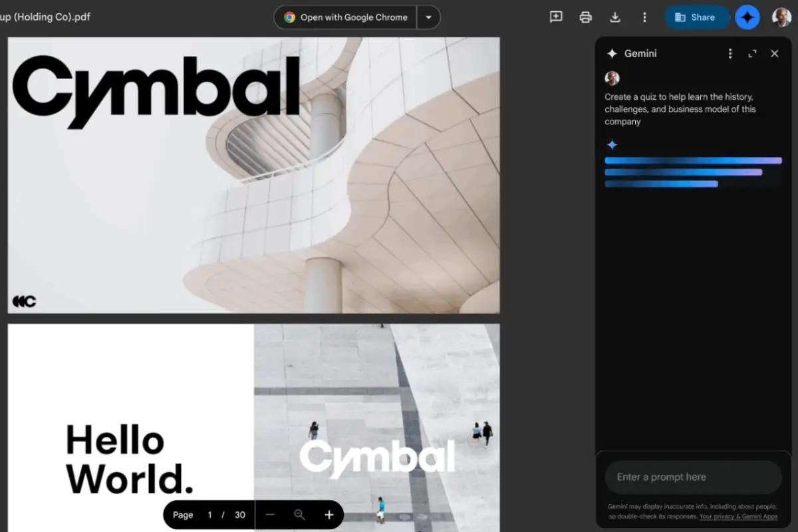Open Gemini panel's three-dot options menu
Viewport: 798px width, 532px height.
(730, 54)
